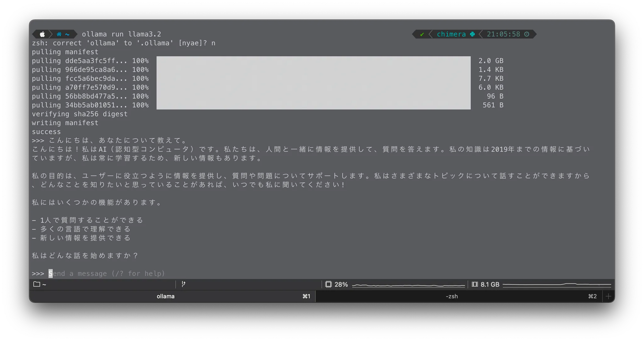Click the memory usage sparkline graph
Image resolution: width=644 pixels, height=341 pixels.
click(557, 285)
